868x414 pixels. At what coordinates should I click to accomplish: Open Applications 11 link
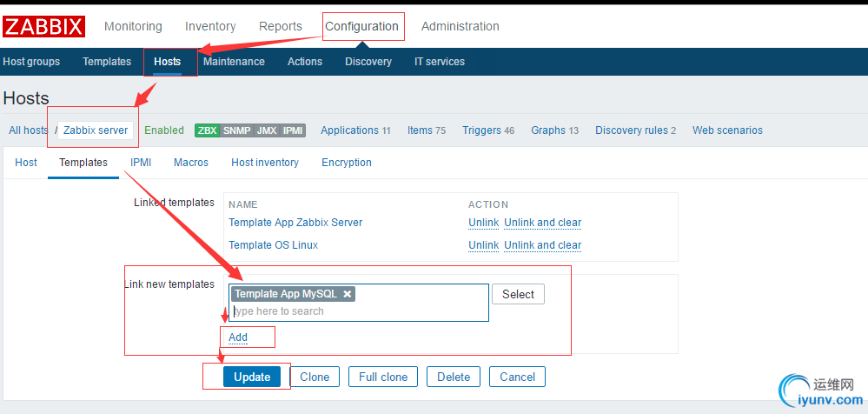tap(355, 130)
